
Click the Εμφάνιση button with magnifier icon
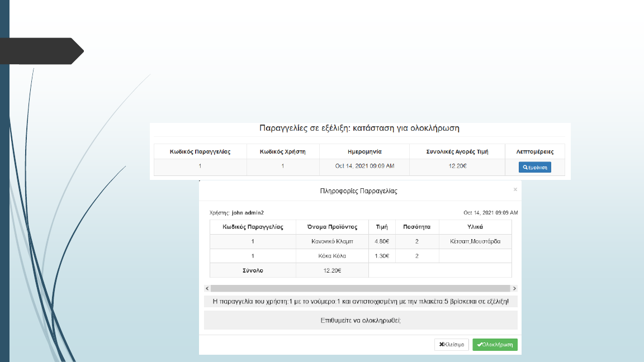tap(534, 167)
